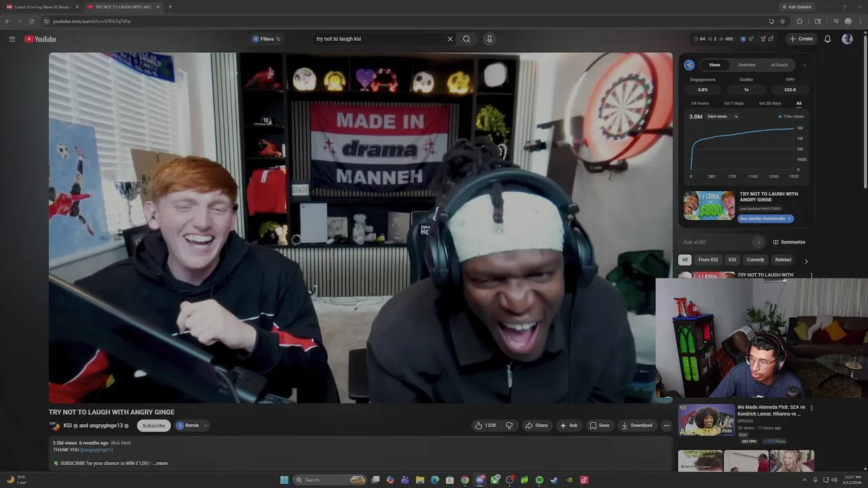Expand the description with ...more
The height and width of the screenshot is (488, 868).
pos(160,464)
